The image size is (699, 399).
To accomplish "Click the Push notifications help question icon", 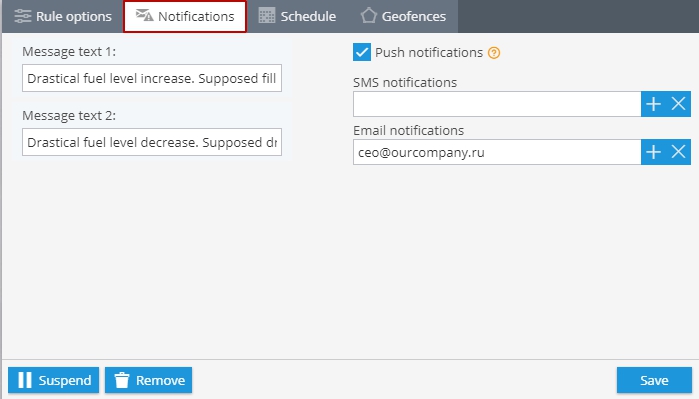I will [x=494, y=53].
